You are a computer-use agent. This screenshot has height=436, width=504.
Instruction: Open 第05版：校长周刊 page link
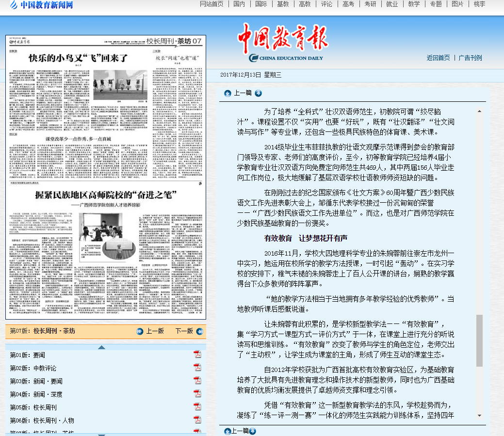[33, 407]
